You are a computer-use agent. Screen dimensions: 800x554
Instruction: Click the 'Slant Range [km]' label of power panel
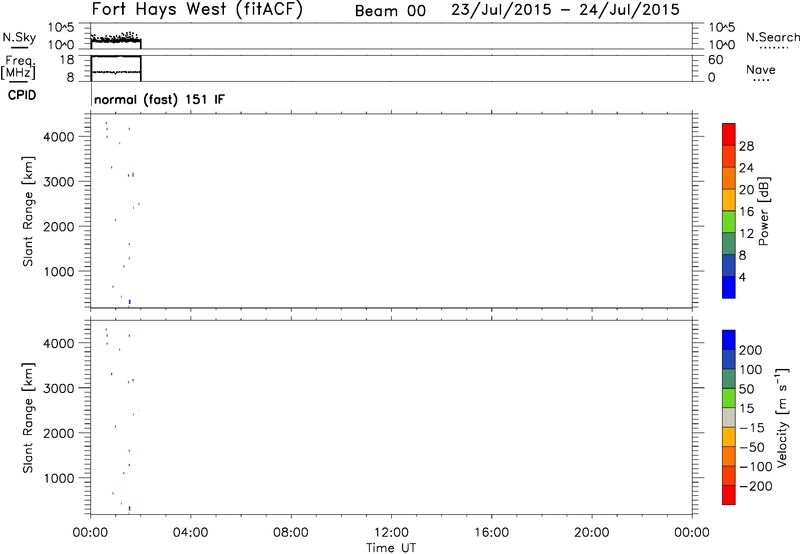28,211
